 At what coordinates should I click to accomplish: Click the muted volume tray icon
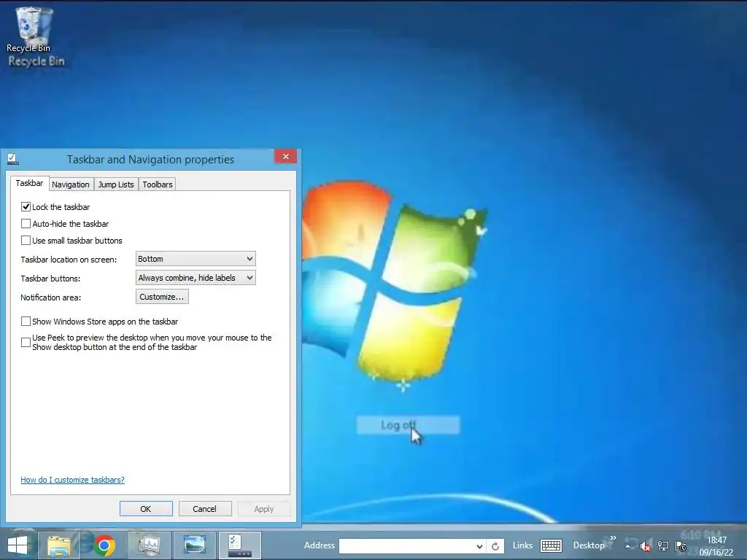(646, 546)
